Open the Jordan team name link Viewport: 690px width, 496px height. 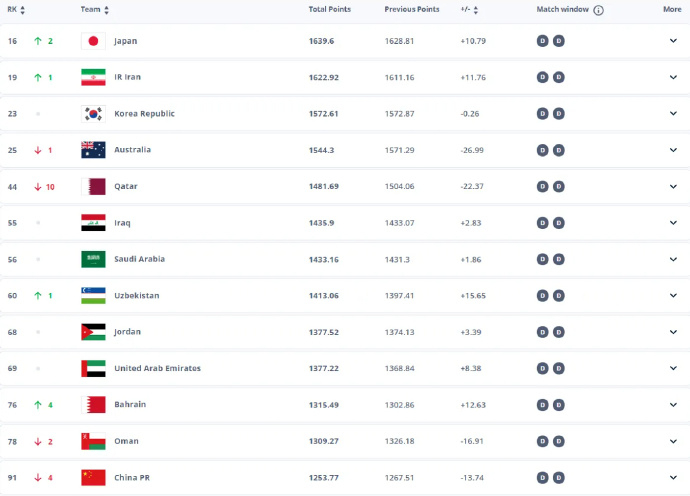[128, 332]
